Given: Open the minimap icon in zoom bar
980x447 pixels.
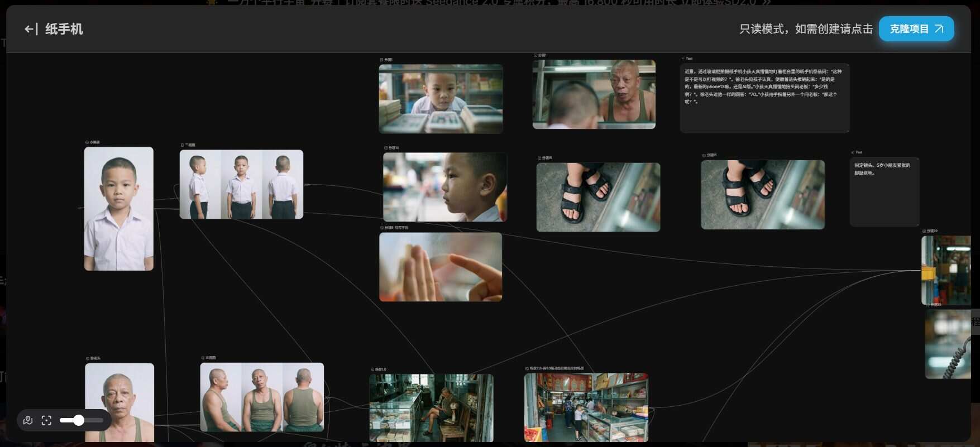Looking at the screenshot, I should point(28,420).
